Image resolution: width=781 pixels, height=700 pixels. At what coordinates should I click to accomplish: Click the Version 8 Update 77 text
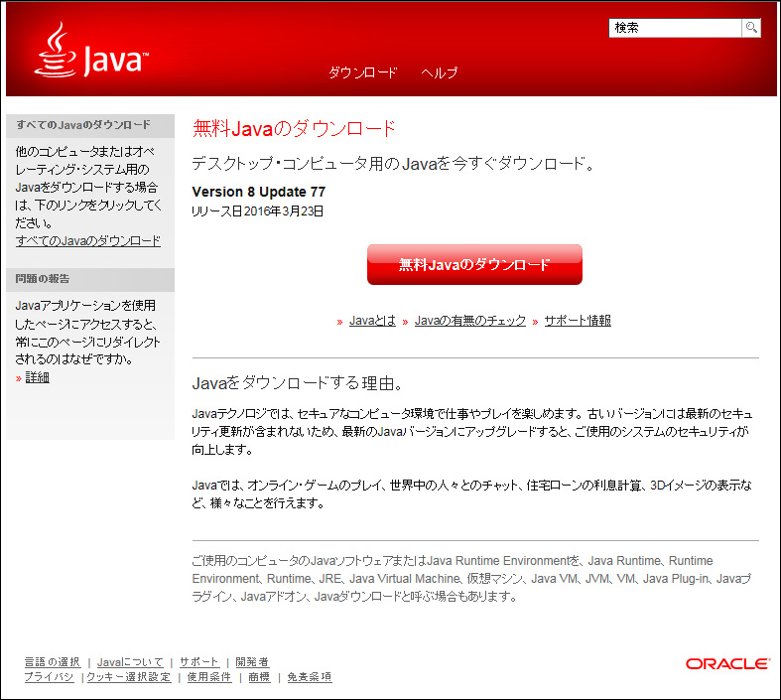(259, 192)
